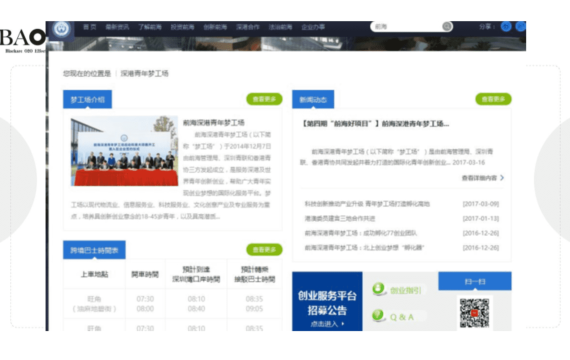570x360 pixels.
Task: Click the QR code image under 扫一扫
Action: (x=474, y=313)
